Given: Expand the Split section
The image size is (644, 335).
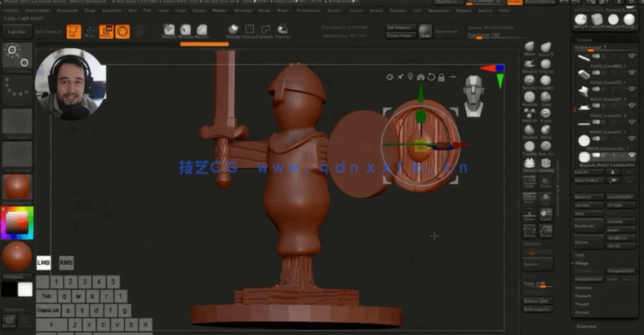Looking at the screenshot, I should pyautogui.click(x=579, y=255).
